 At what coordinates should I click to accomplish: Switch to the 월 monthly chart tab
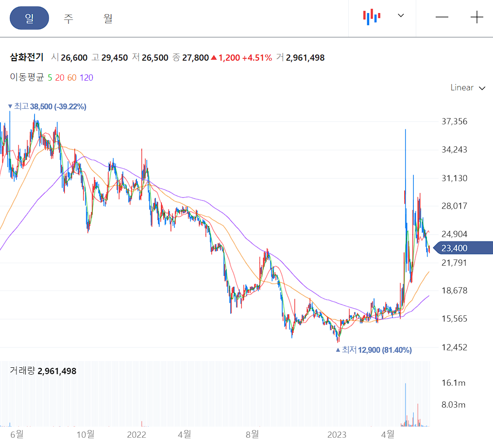pos(108,18)
